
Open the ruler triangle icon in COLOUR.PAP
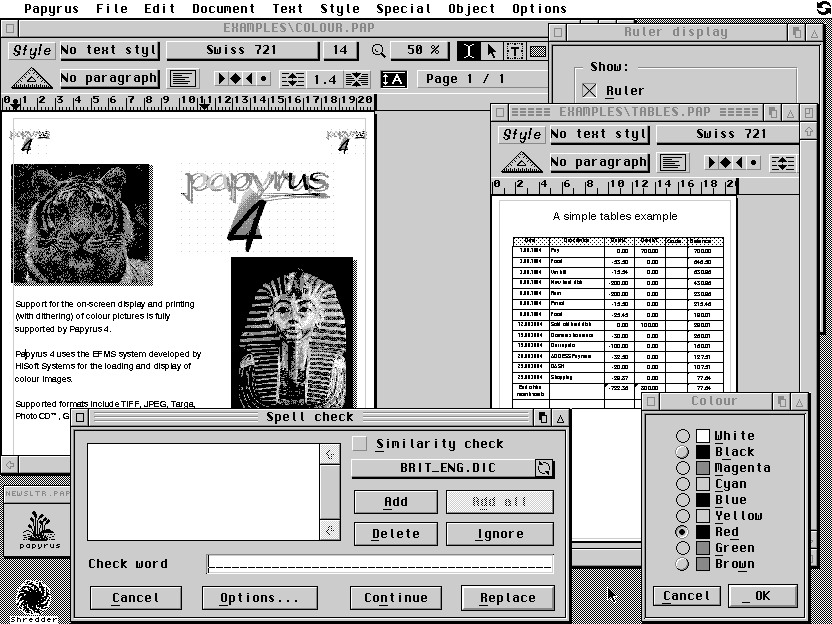(31, 79)
